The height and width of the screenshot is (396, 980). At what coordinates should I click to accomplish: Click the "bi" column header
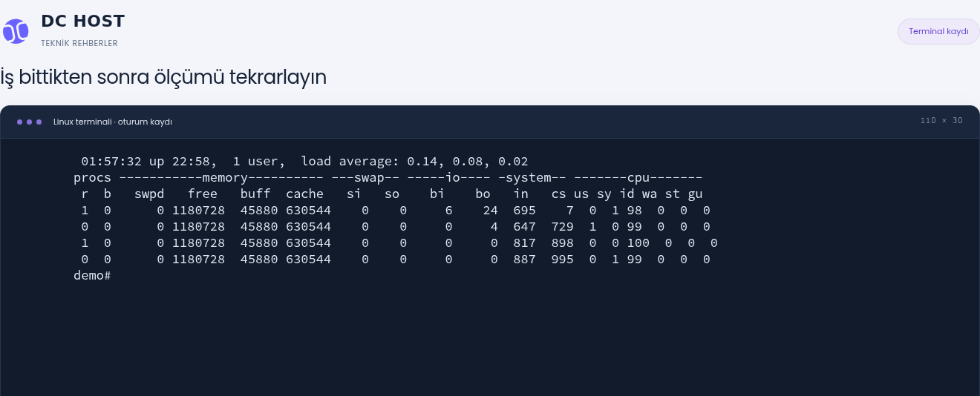[437, 194]
